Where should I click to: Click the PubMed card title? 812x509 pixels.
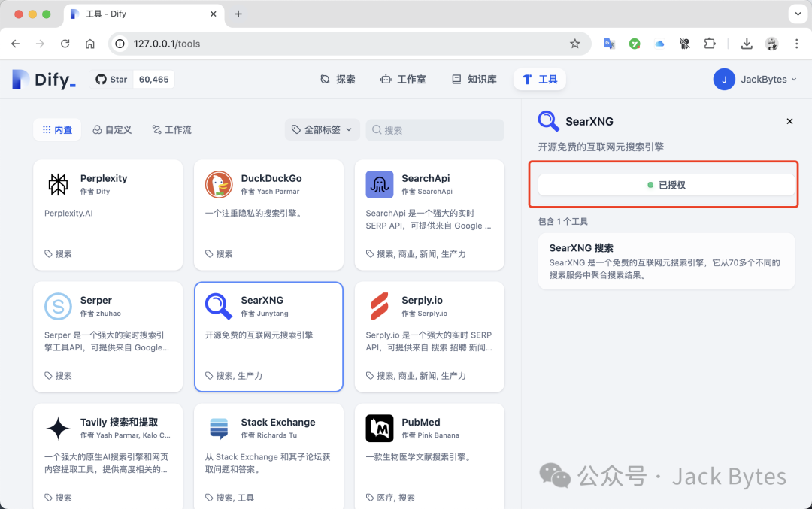(421, 422)
